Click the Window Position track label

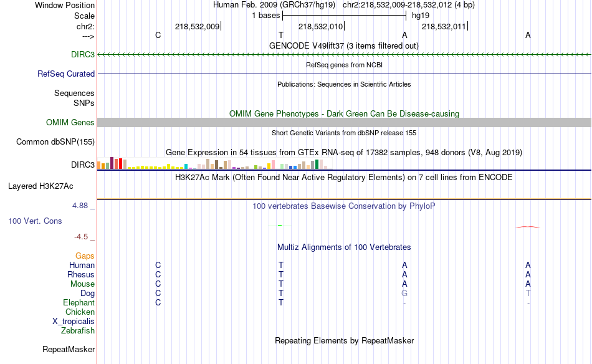tap(65, 5)
